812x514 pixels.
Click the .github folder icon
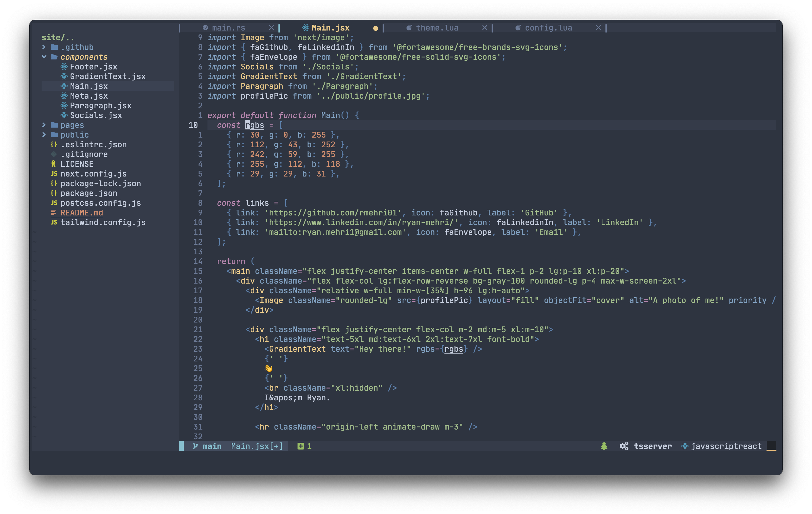54,47
